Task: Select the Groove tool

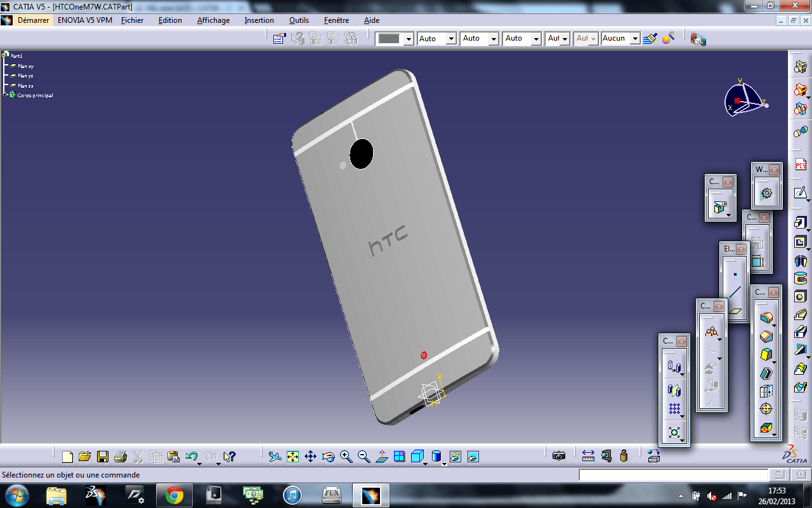Action: (801, 278)
